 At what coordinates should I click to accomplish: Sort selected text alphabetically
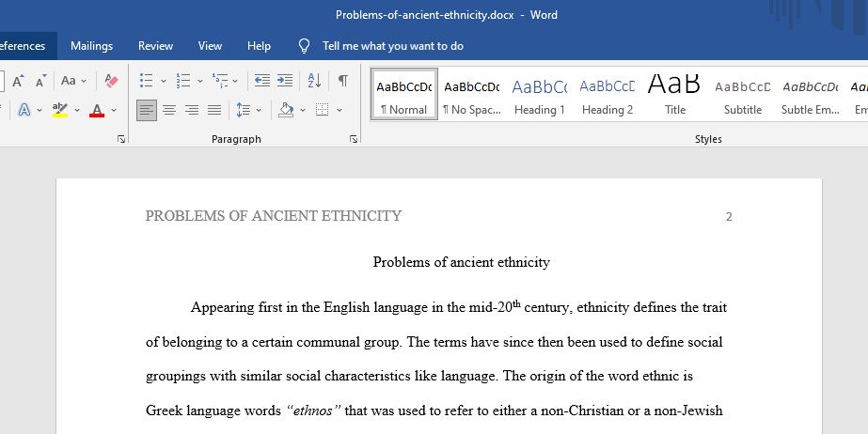[314, 81]
